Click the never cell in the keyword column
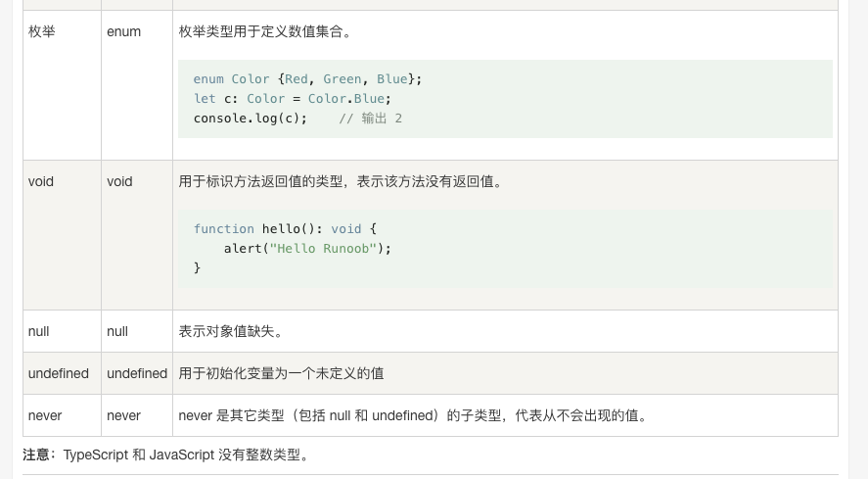The image size is (868, 479). [x=123, y=415]
